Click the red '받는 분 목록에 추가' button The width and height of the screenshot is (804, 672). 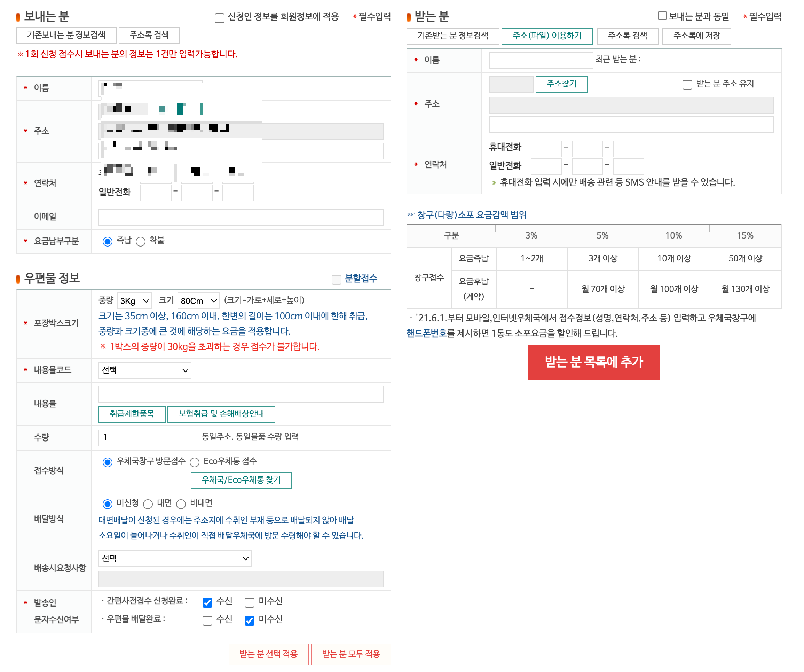tap(593, 362)
